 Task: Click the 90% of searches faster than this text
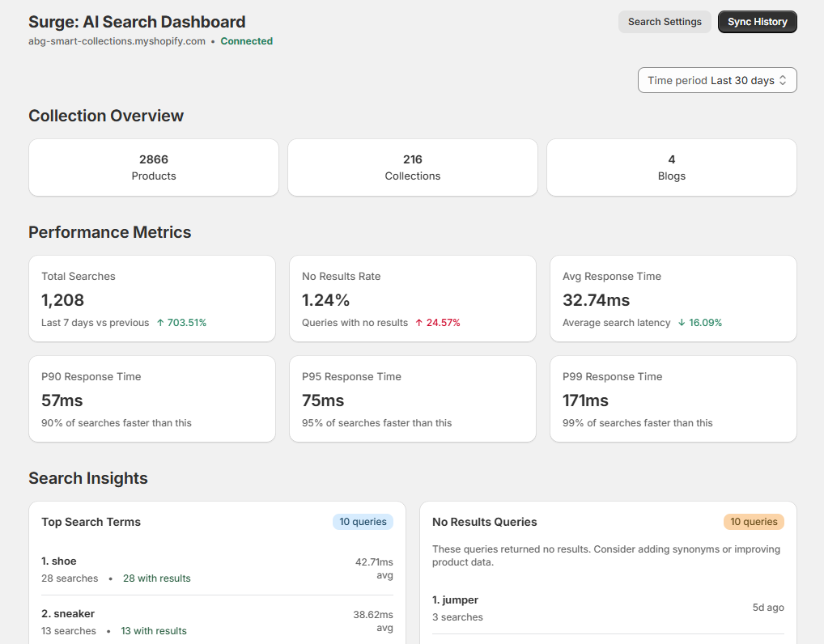click(116, 423)
